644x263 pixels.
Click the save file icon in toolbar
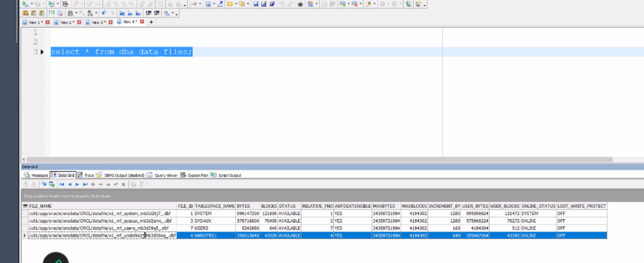point(254,4)
